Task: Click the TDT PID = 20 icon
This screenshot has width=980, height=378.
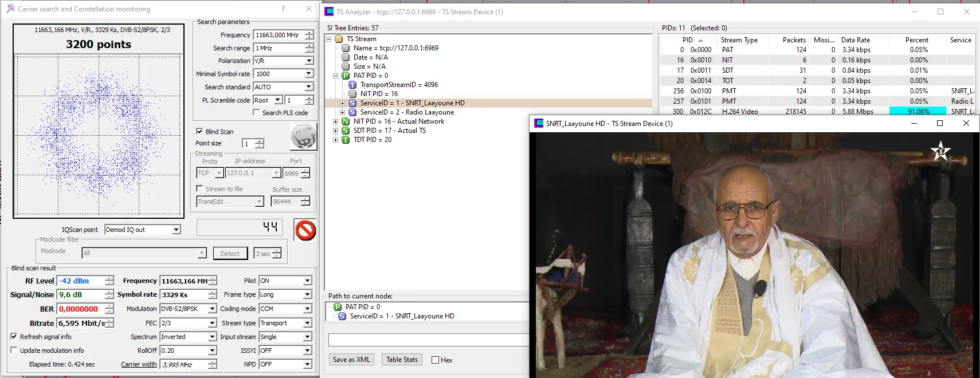Action: click(346, 140)
